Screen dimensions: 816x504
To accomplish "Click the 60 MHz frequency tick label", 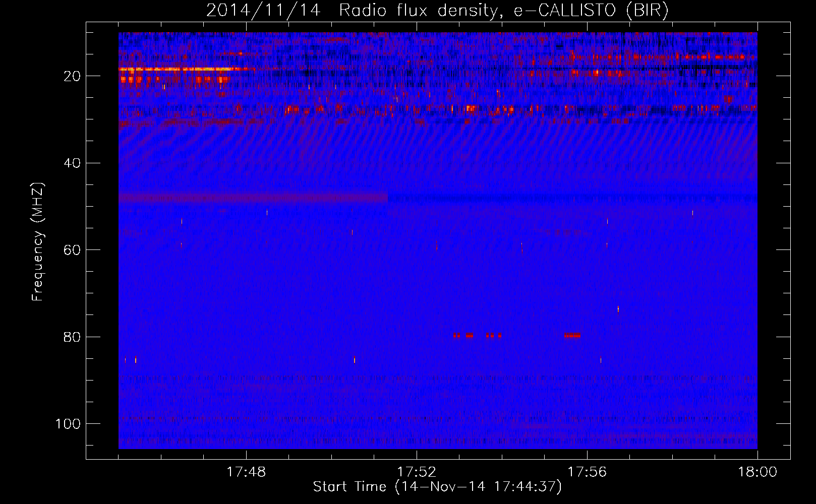I will (72, 250).
